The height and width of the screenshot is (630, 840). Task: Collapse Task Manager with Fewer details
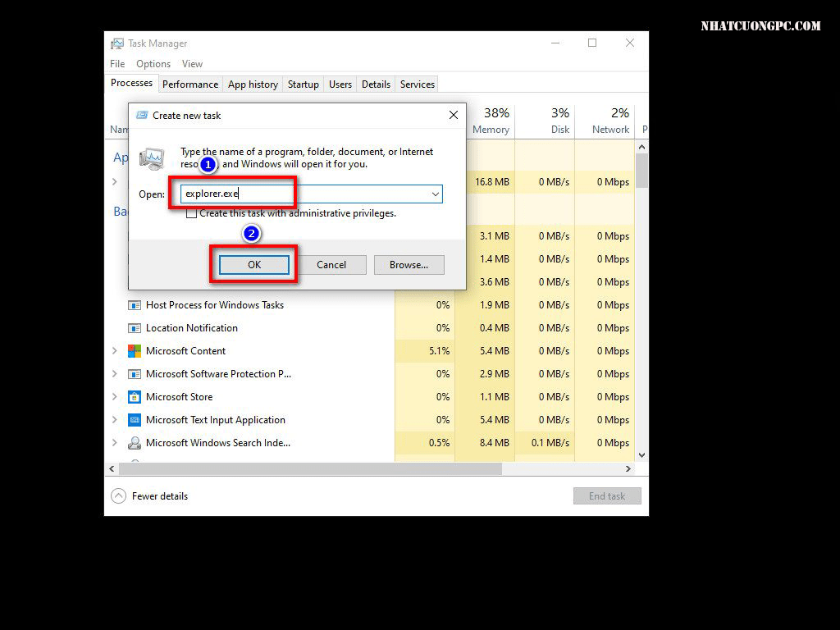point(149,496)
